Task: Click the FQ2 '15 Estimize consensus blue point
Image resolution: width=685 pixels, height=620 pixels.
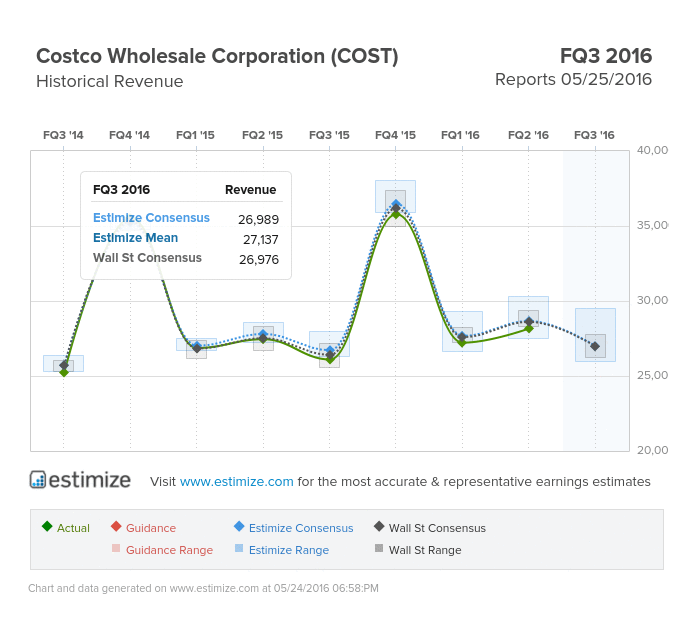Action: tap(263, 334)
